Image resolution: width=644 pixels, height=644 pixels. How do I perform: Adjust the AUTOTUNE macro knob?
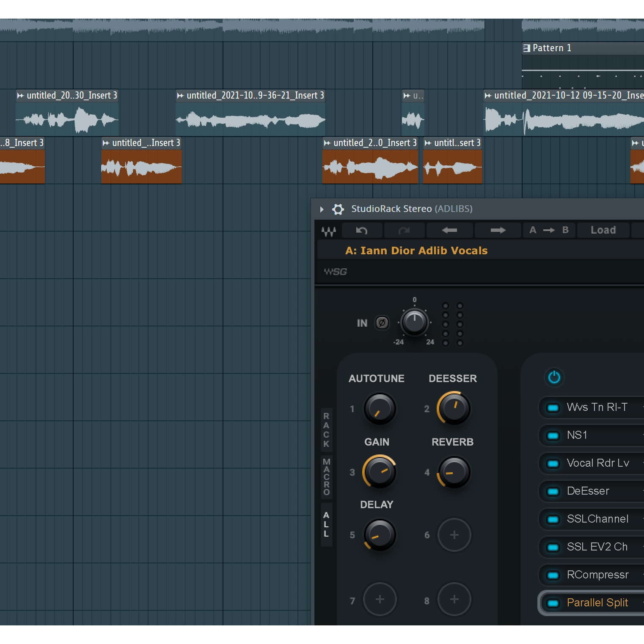coord(380,409)
